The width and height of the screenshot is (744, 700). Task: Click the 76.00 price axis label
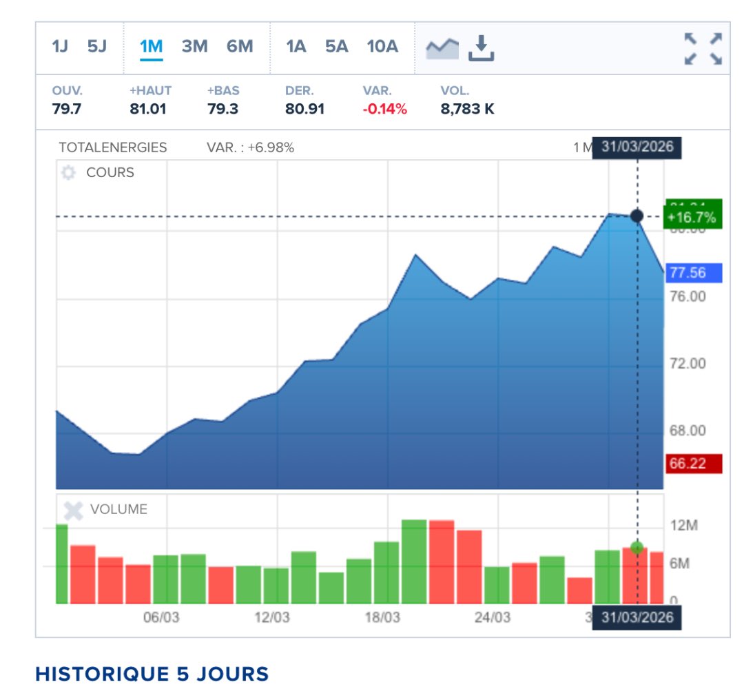[688, 297]
